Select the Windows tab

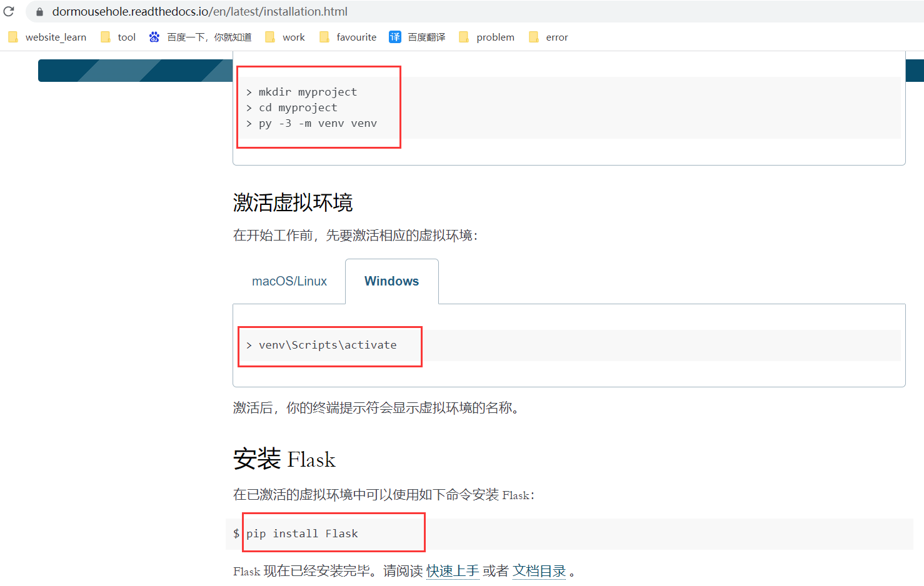(391, 281)
